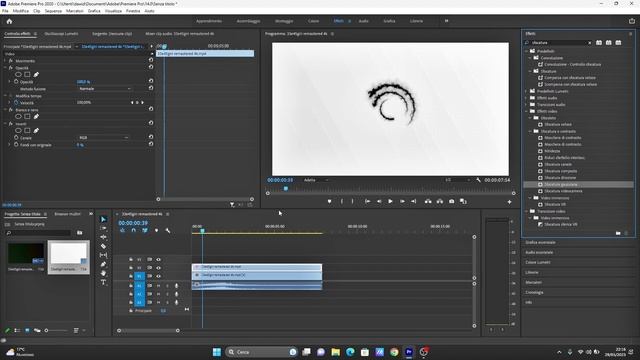The image size is (640, 360).
Task: Select the Type tool
Action: tap(103, 282)
